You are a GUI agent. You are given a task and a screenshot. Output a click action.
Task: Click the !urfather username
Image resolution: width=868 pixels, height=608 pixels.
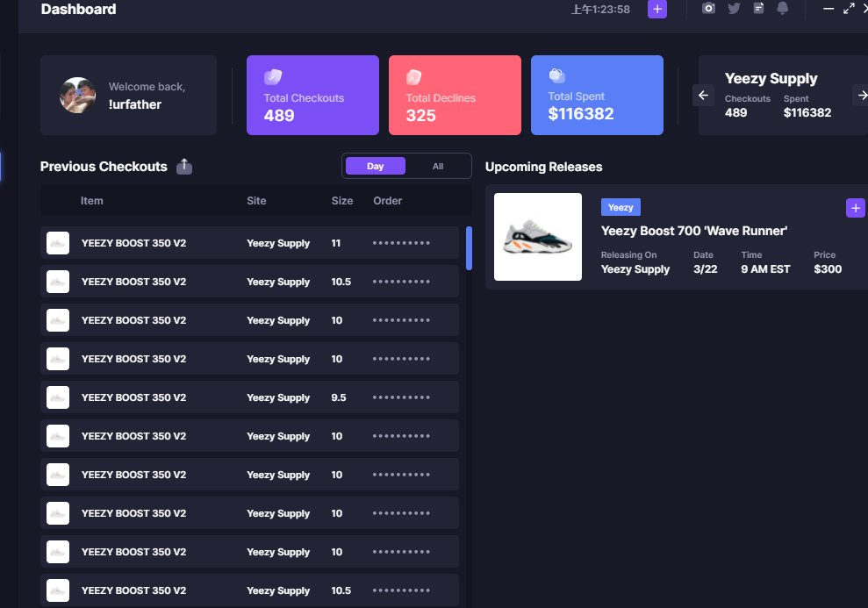click(135, 104)
